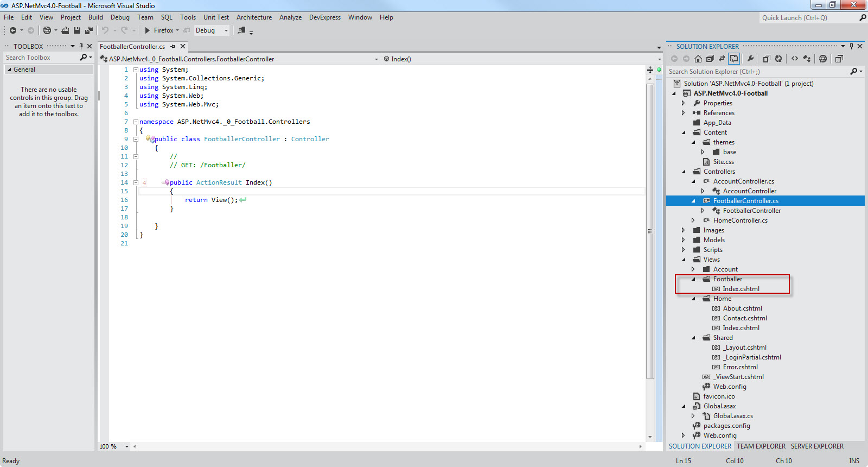Click the Navigate Backward toolbar icon
This screenshot has width=868, height=467.
click(x=13, y=30)
